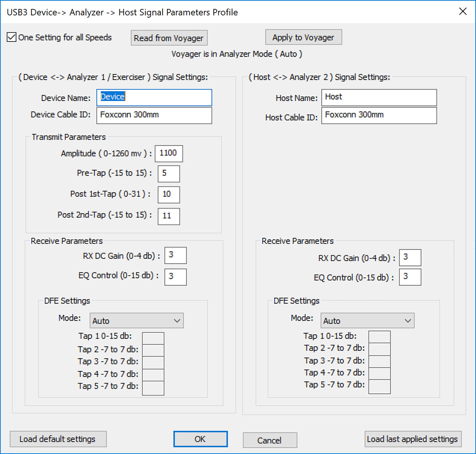
Task: Click Device-side Tap 2 field
Action: pos(153,350)
